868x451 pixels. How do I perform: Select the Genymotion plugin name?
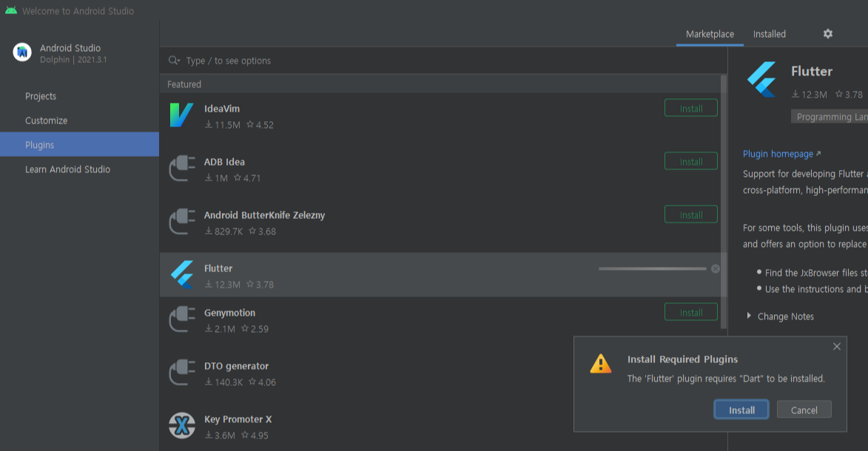point(229,313)
